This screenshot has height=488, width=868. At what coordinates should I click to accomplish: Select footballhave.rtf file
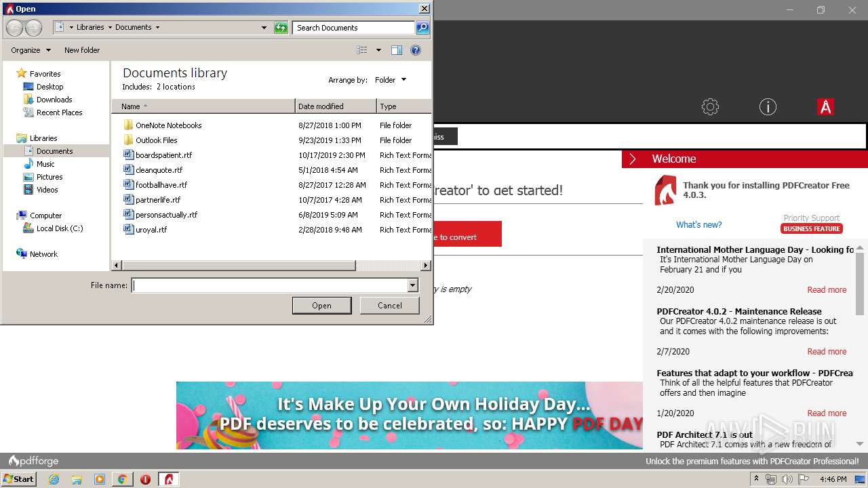point(161,185)
